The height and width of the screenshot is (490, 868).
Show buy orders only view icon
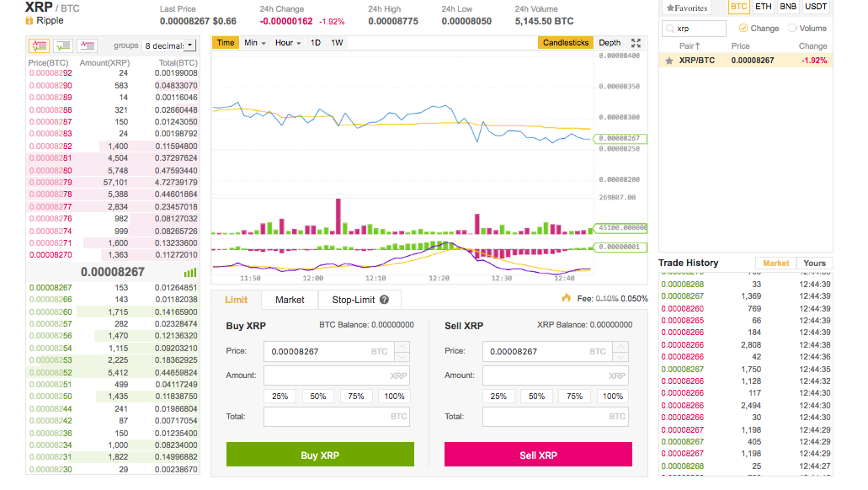(63, 45)
